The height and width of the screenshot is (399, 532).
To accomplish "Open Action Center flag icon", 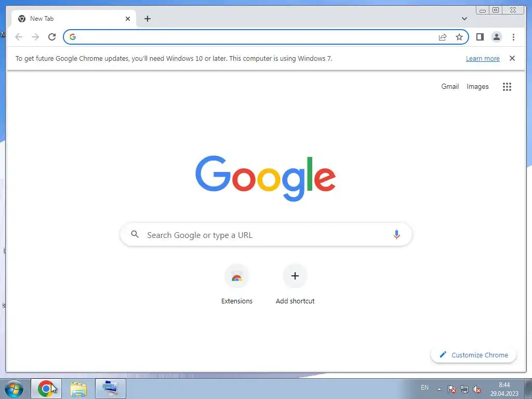I will [451, 389].
